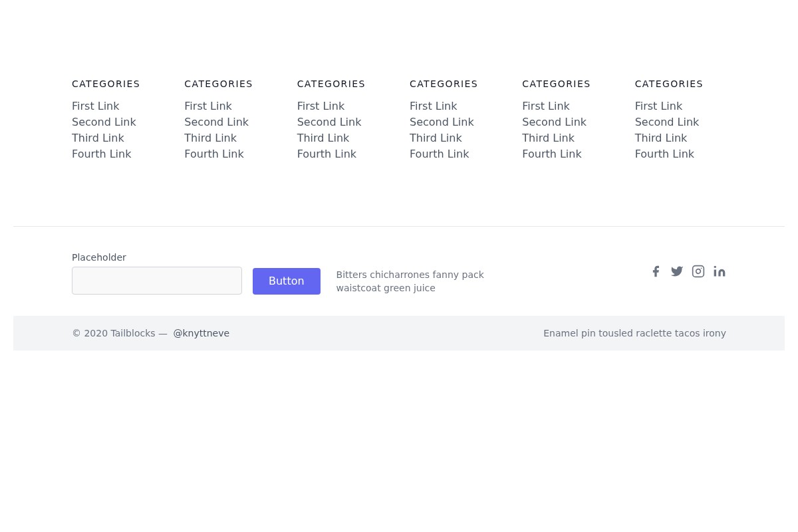Click First Link in the third Categories column

[x=321, y=106]
